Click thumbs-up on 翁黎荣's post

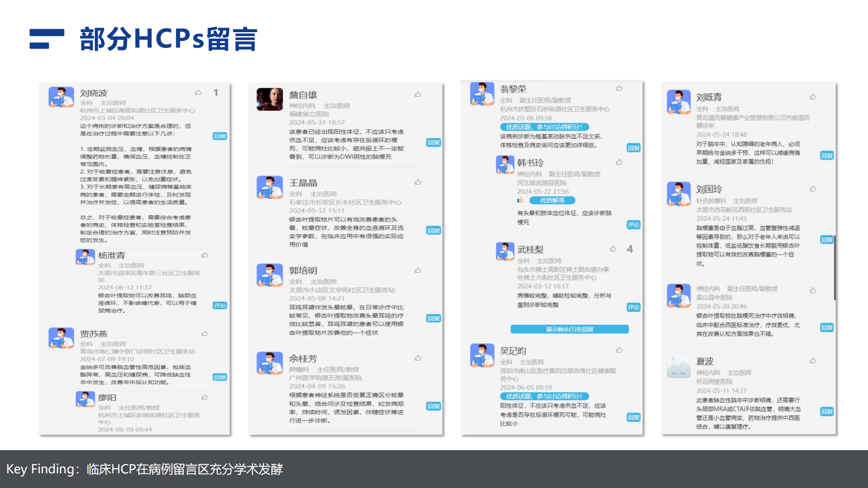coord(619,88)
